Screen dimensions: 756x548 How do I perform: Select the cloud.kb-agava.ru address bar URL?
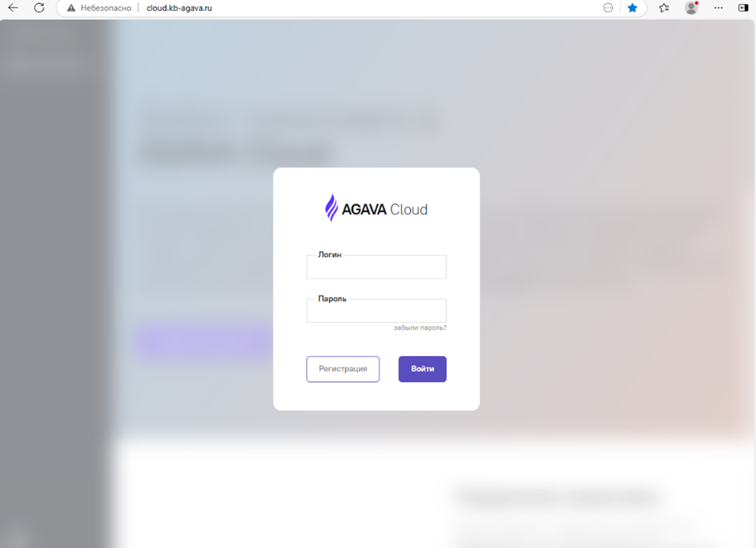point(179,8)
